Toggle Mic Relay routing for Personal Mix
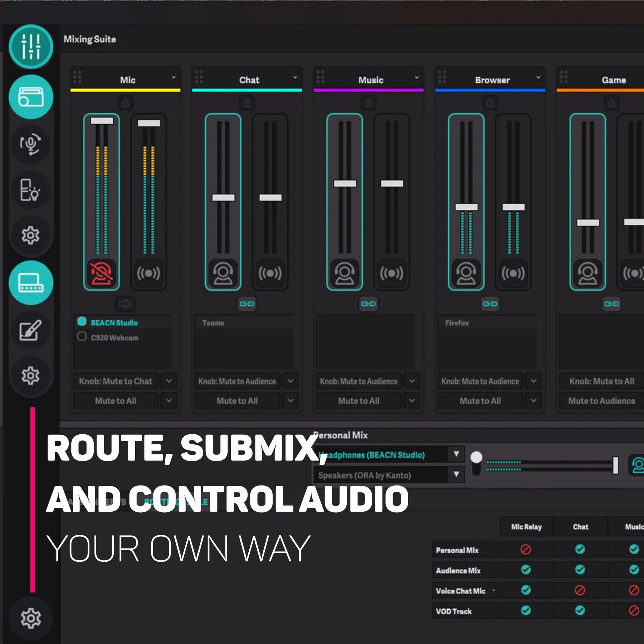The height and width of the screenshot is (644, 644). (x=526, y=549)
